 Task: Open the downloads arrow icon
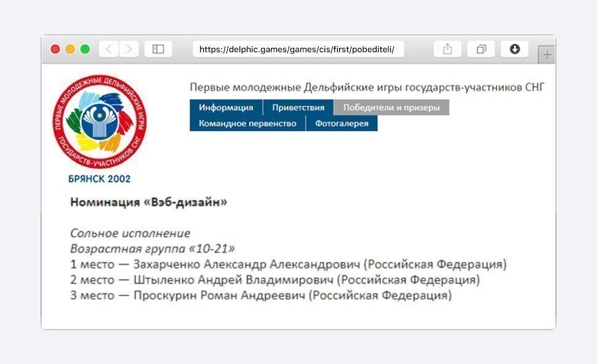point(515,49)
